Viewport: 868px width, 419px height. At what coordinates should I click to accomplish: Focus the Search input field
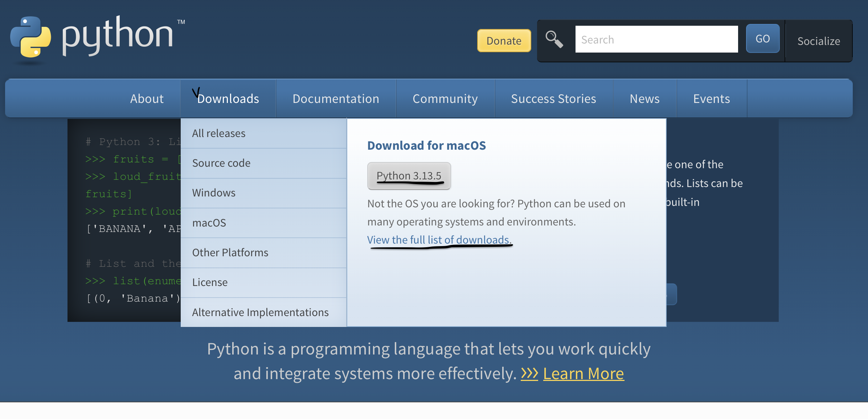(656, 39)
